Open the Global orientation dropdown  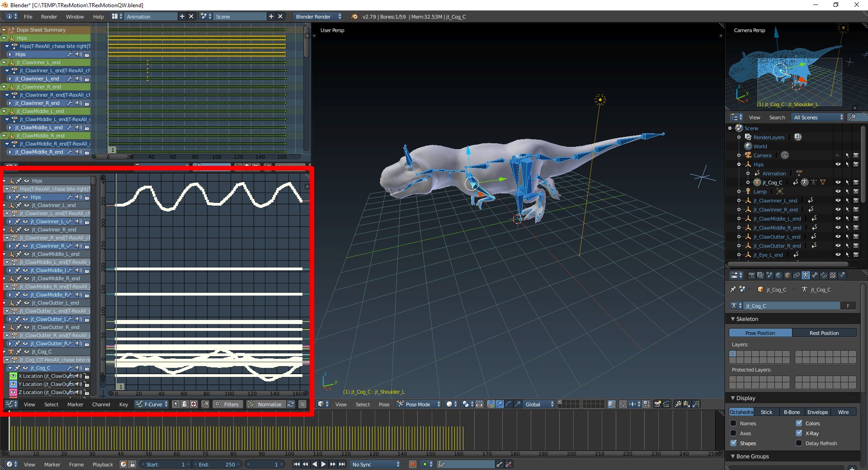point(539,404)
